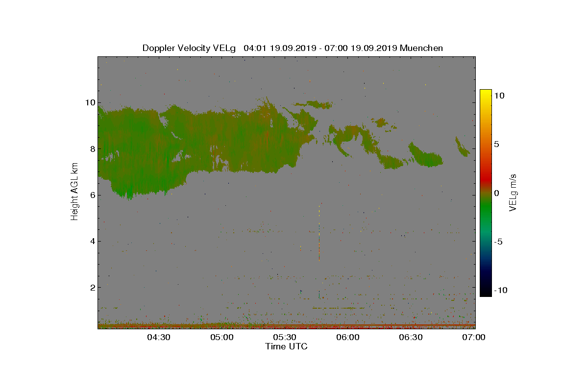
Task: Click the 07:00 time tick label
Action: 474,337
